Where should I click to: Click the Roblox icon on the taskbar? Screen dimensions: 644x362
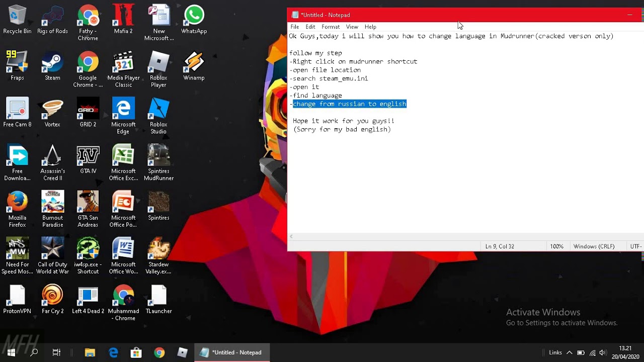pyautogui.click(x=182, y=352)
